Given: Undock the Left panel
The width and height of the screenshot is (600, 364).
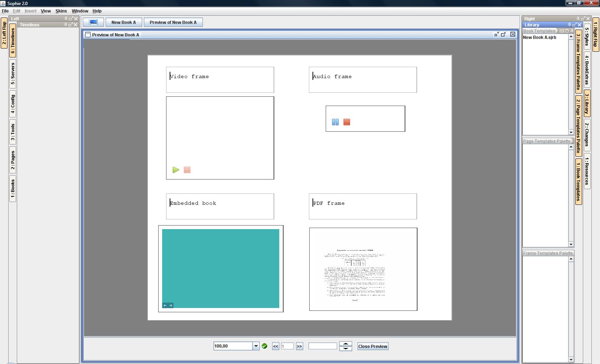Looking at the screenshot, I should tap(71, 19).
